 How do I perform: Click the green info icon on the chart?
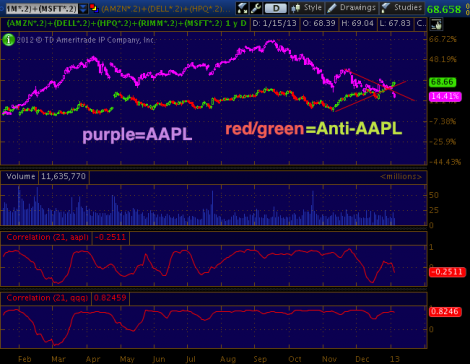[x=8, y=40]
